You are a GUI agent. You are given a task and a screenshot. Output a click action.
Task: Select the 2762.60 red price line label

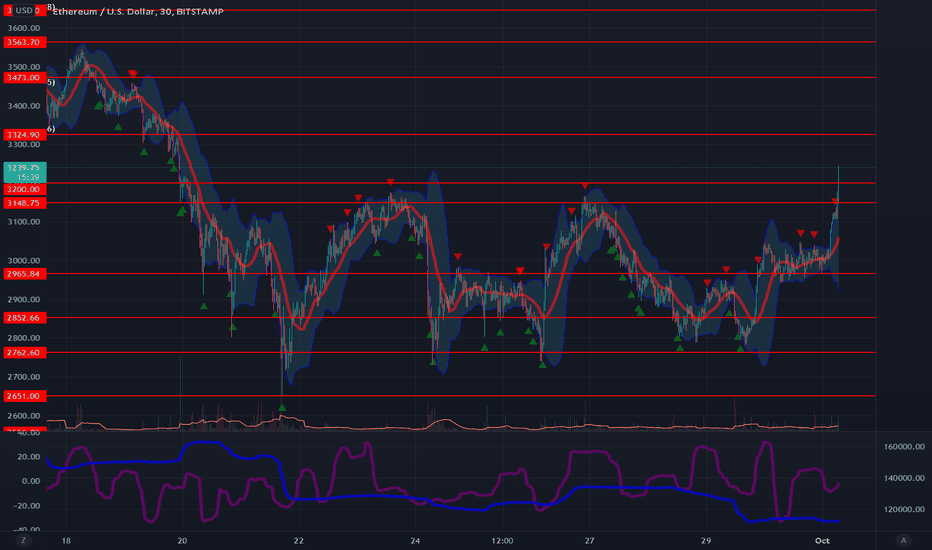point(24,353)
